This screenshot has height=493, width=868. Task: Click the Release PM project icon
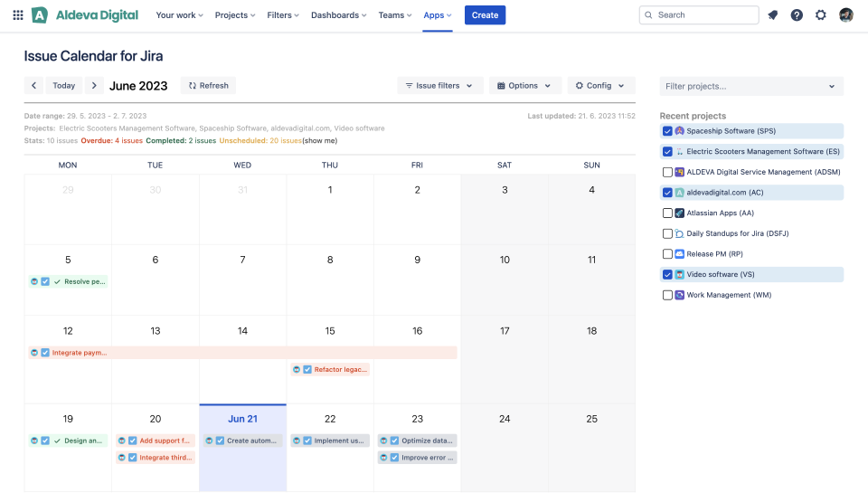679,253
